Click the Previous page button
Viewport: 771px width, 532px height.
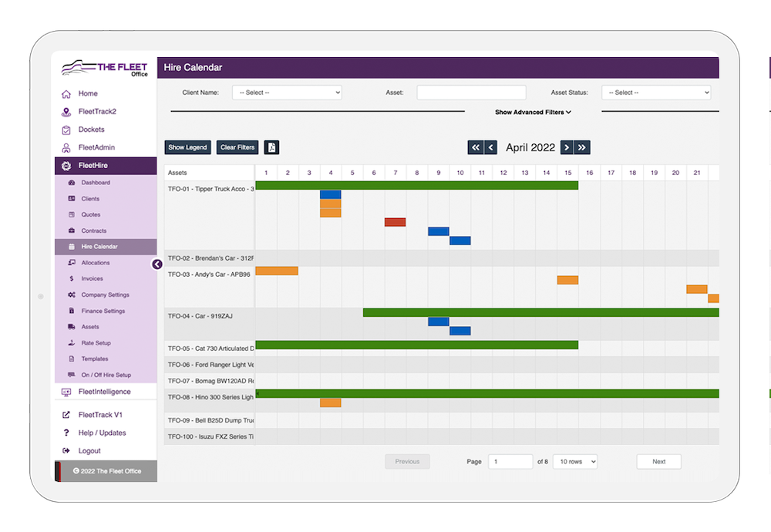point(407,462)
